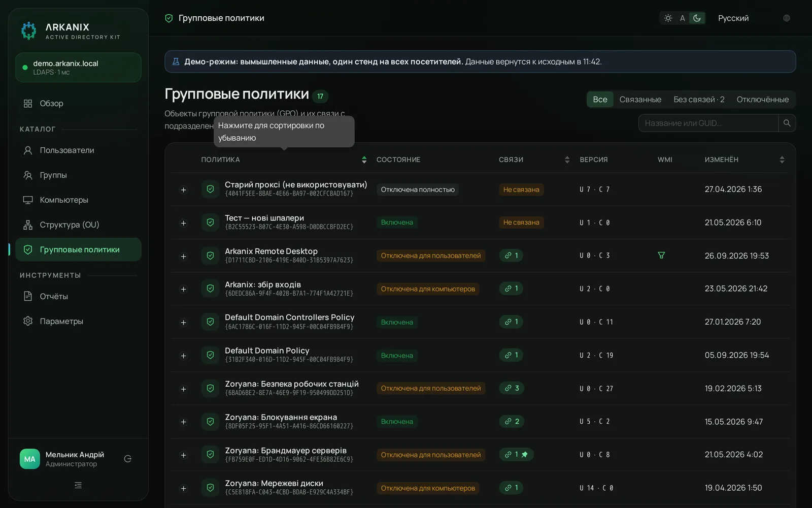Expand "Zoryana: Блокування екрана" row
This screenshot has width=812, height=508.
(184, 422)
